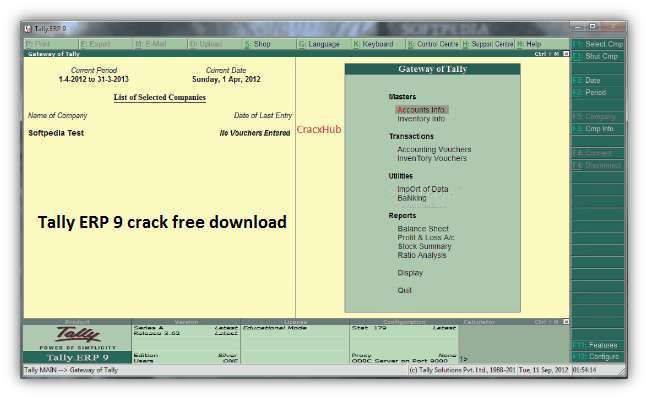This screenshot has width=648, height=399.
Task: Click No Vouchers Entered text
Action: 255,133
